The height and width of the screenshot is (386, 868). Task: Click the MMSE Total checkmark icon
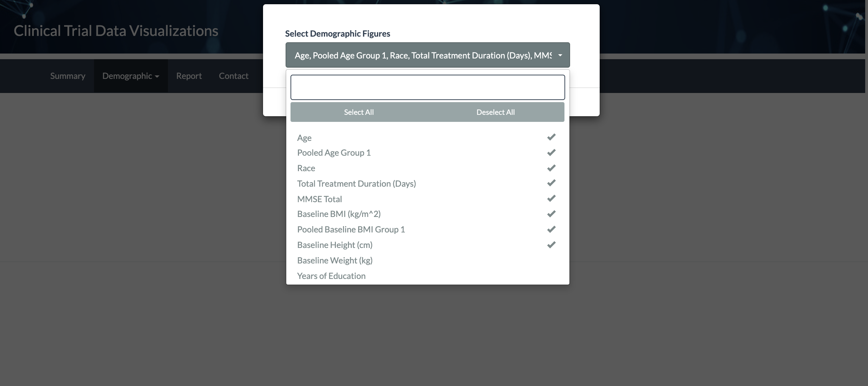pos(551,198)
